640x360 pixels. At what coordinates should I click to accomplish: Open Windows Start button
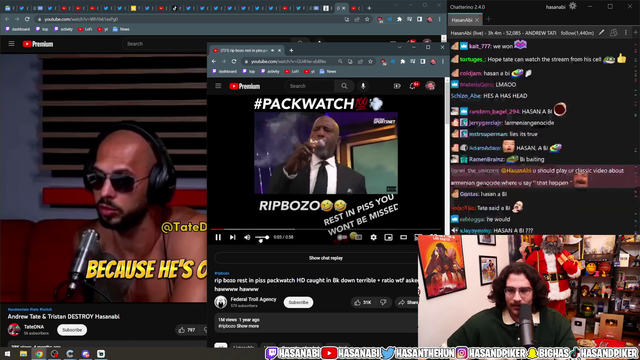(7, 354)
